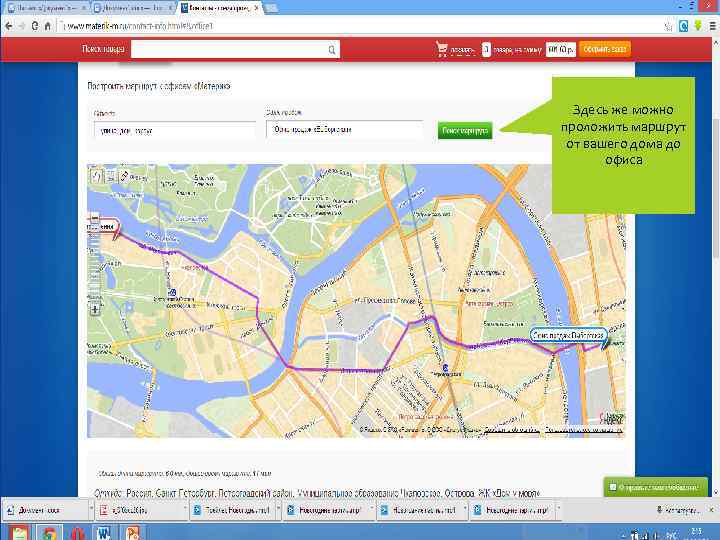Image resolution: width=720 pixels, height=540 pixels.
Task: Open the terms of use link under map
Action: point(583,430)
